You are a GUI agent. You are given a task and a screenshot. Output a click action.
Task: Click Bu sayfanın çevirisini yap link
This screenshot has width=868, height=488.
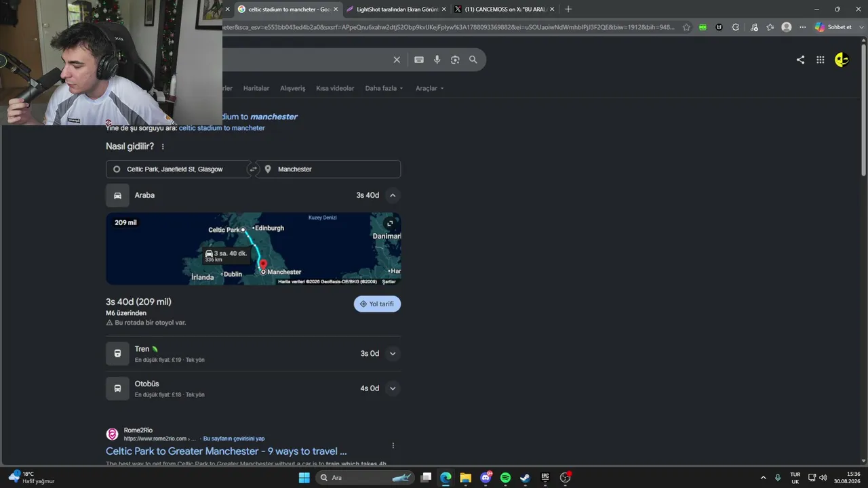(234, 439)
